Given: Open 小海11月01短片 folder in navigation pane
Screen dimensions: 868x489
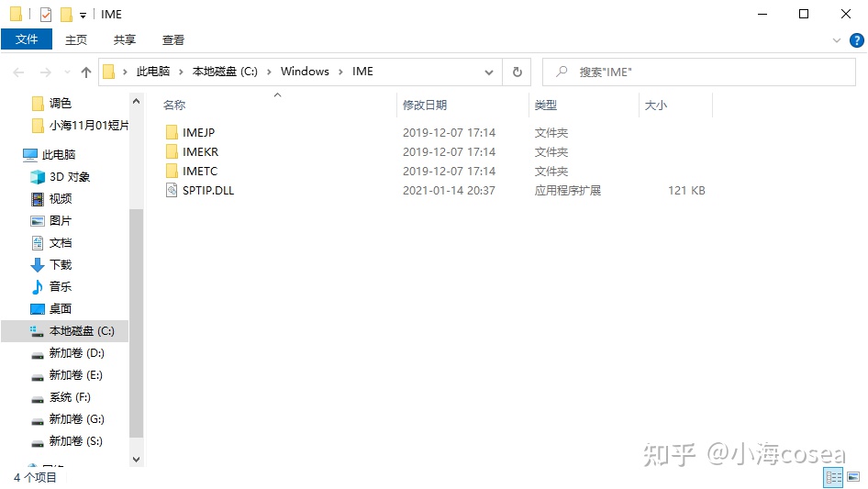Looking at the screenshot, I should point(89,125).
